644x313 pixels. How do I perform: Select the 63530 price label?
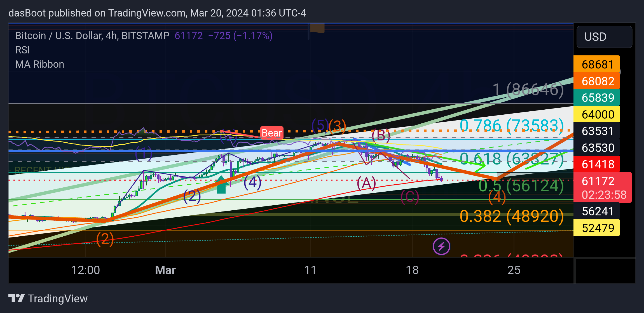(x=597, y=148)
